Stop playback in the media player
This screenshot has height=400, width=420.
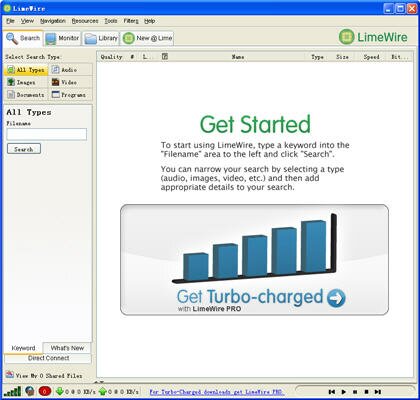pyautogui.click(x=366, y=392)
